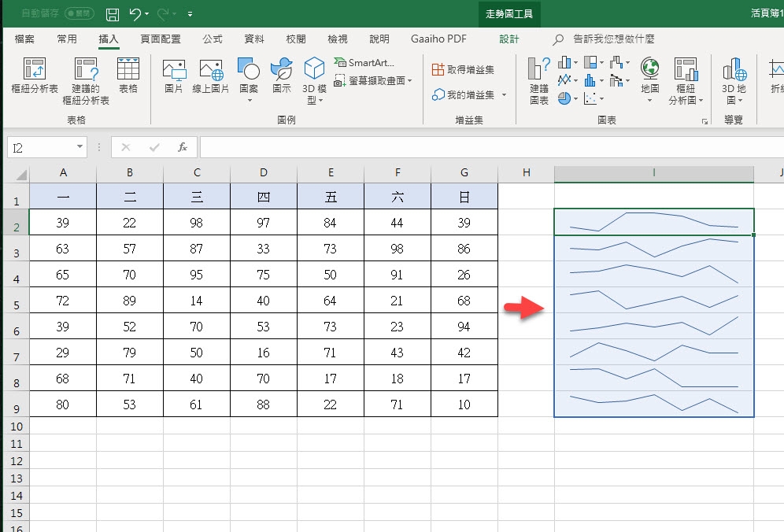Click the Undo arrow icon
The image size is (784, 532).
(135, 14)
